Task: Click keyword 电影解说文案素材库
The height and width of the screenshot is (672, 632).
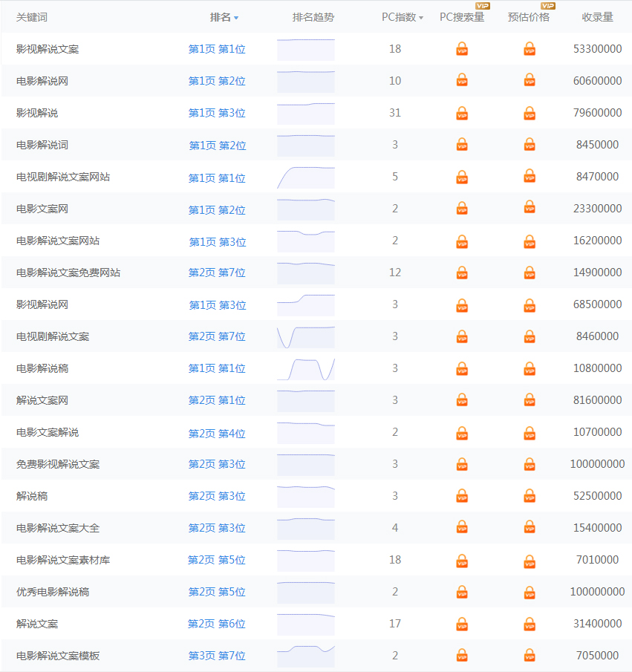Action: pos(63,560)
